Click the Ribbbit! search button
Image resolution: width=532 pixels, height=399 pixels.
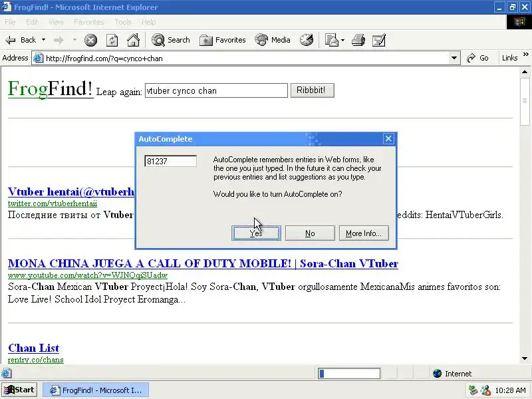312,90
